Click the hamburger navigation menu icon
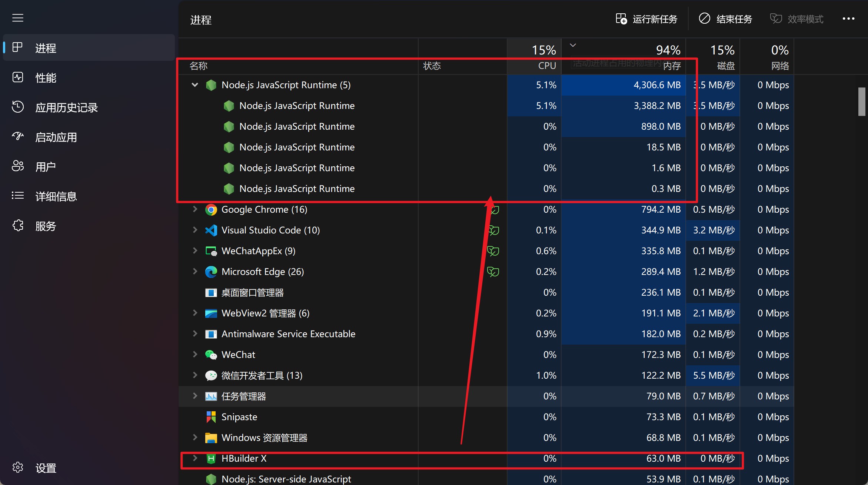This screenshot has height=485, width=868. (x=18, y=18)
